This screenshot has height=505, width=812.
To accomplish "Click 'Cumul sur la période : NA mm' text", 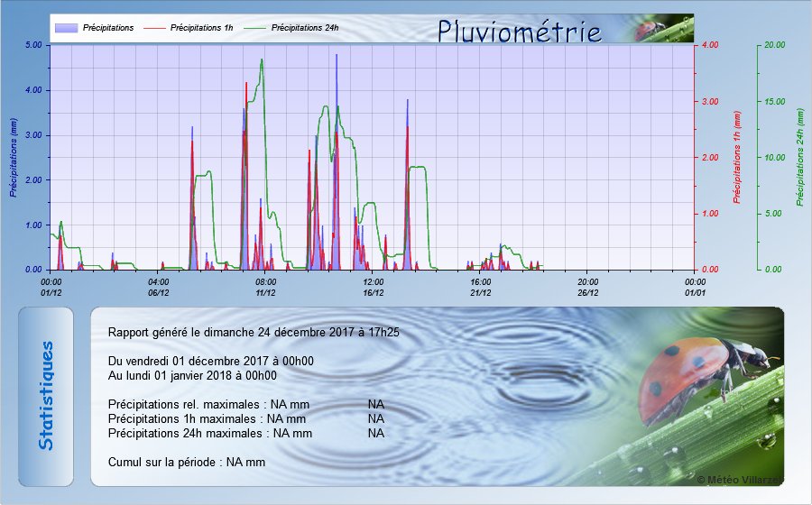I will [x=187, y=462].
